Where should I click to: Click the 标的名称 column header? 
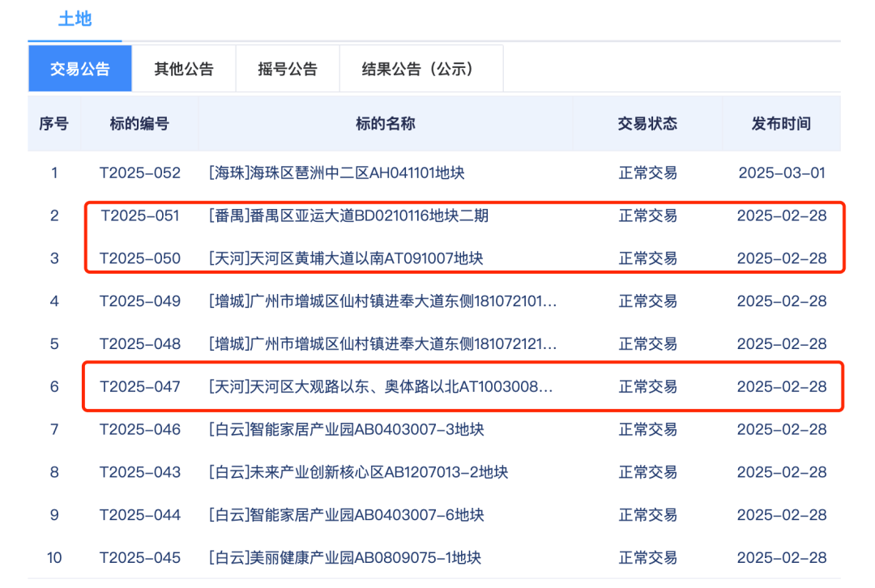[x=385, y=124]
